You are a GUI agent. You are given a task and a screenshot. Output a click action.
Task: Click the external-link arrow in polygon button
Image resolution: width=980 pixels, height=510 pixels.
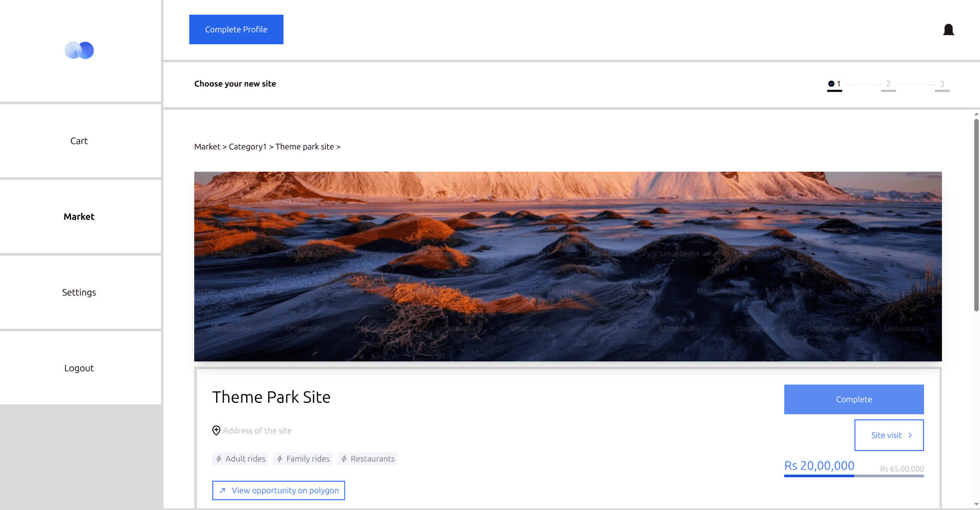click(222, 490)
